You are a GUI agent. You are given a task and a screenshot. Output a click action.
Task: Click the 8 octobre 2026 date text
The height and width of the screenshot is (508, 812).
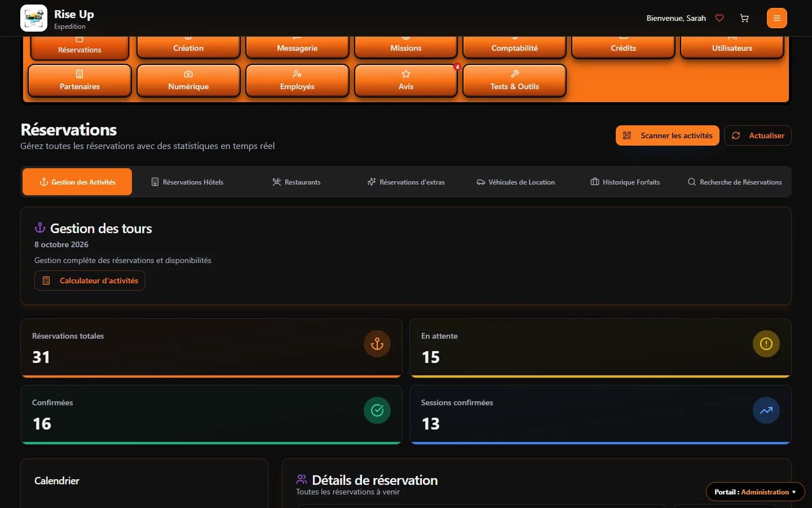pos(61,244)
